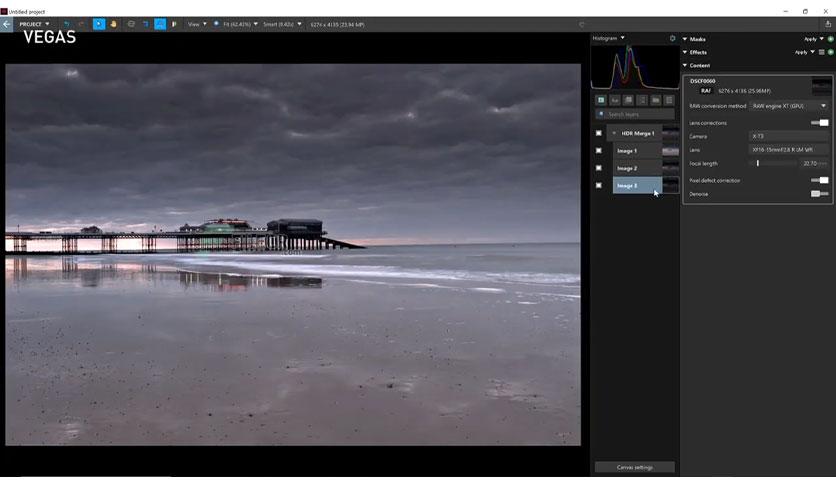Select the Image 2 layer

click(637, 168)
